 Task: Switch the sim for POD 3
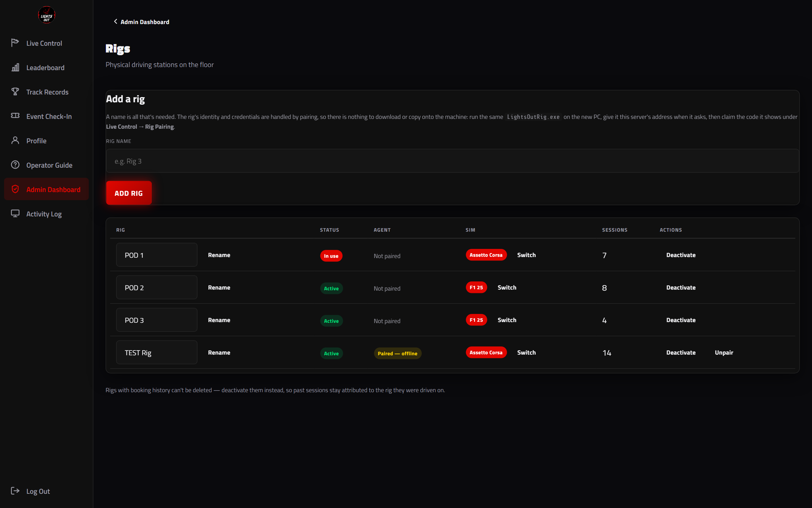(507, 320)
